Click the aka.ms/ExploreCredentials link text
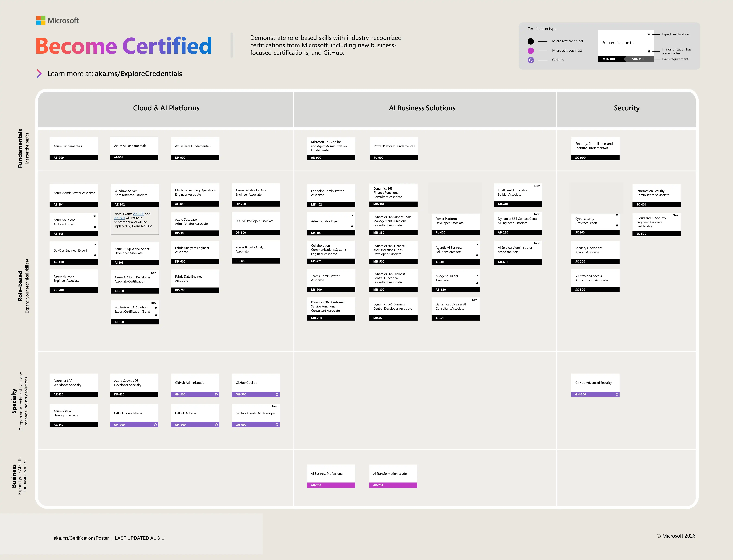Screen dimensions: 733x560 click(x=138, y=74)
